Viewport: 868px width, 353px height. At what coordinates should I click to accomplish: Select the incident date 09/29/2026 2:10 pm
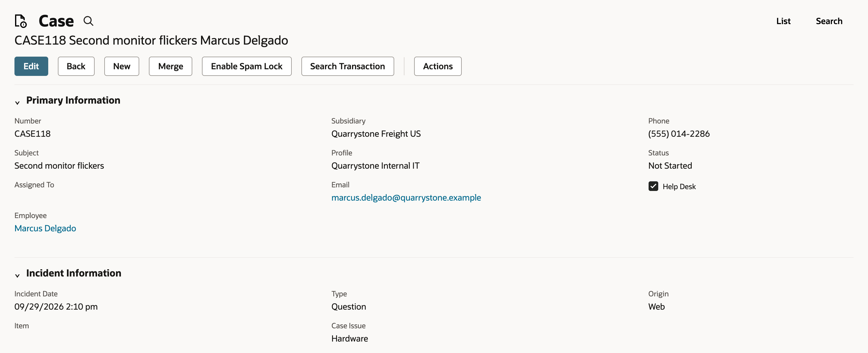(56, 307)
